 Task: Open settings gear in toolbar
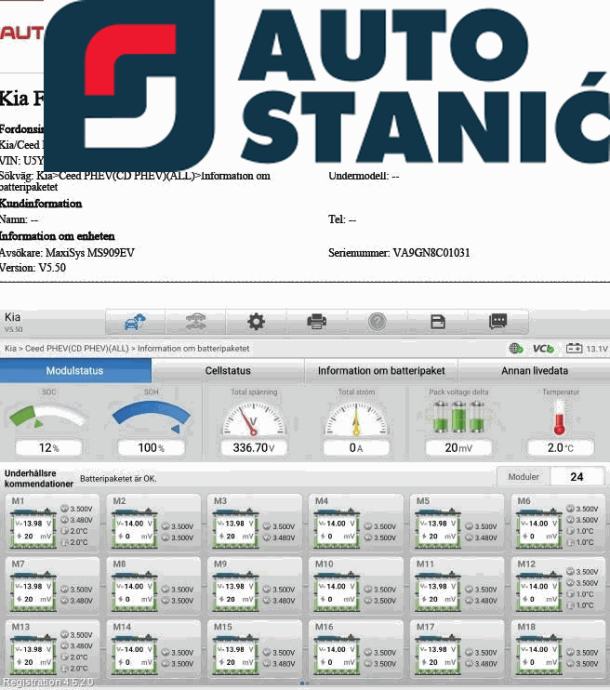point(256,322)
